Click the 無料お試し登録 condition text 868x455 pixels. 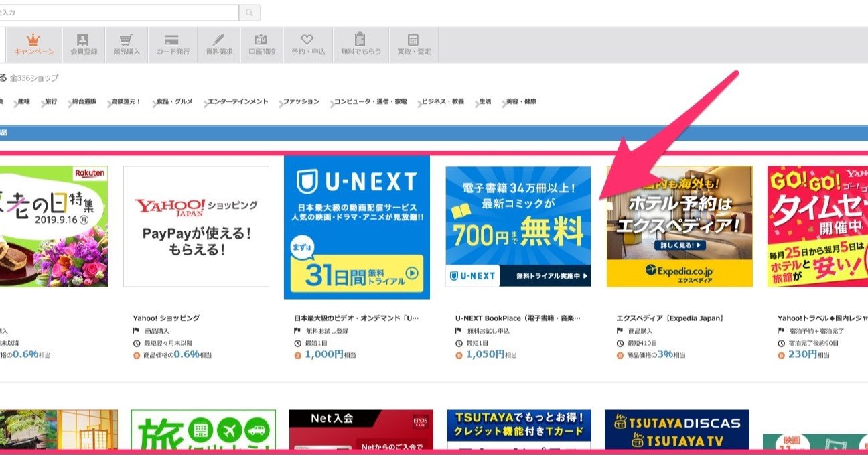[326, 331]
